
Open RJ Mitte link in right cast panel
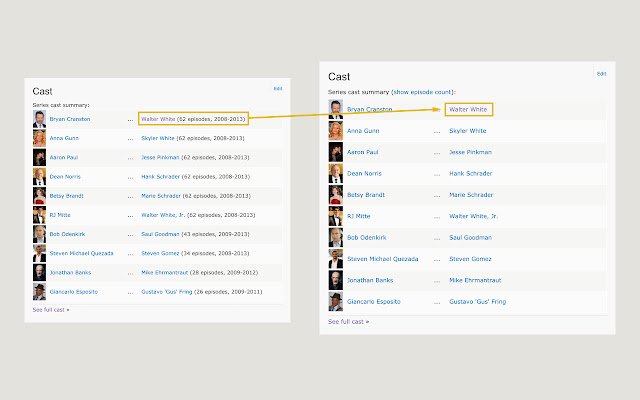coord(358,216)
